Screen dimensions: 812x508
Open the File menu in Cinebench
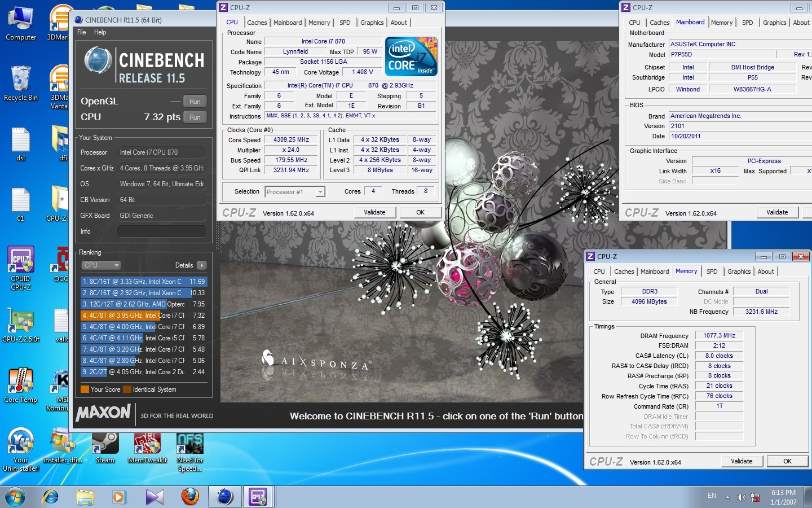coord(82,32)
